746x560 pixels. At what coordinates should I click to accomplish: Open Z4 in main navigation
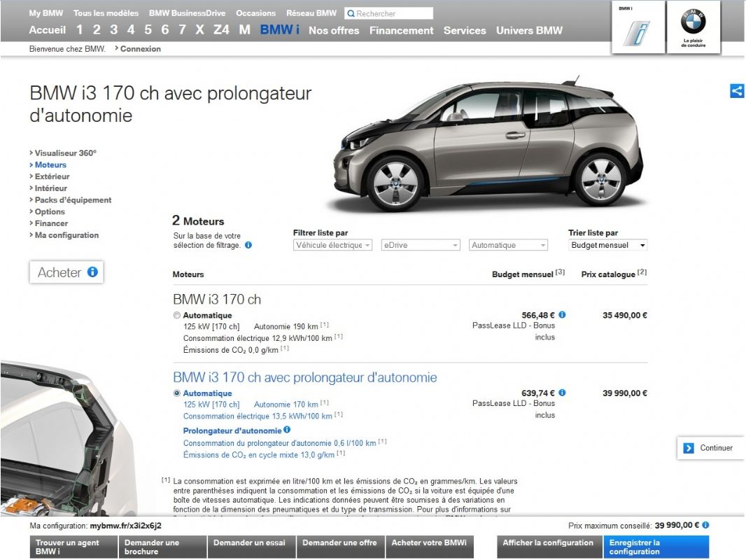coord(221,30)
